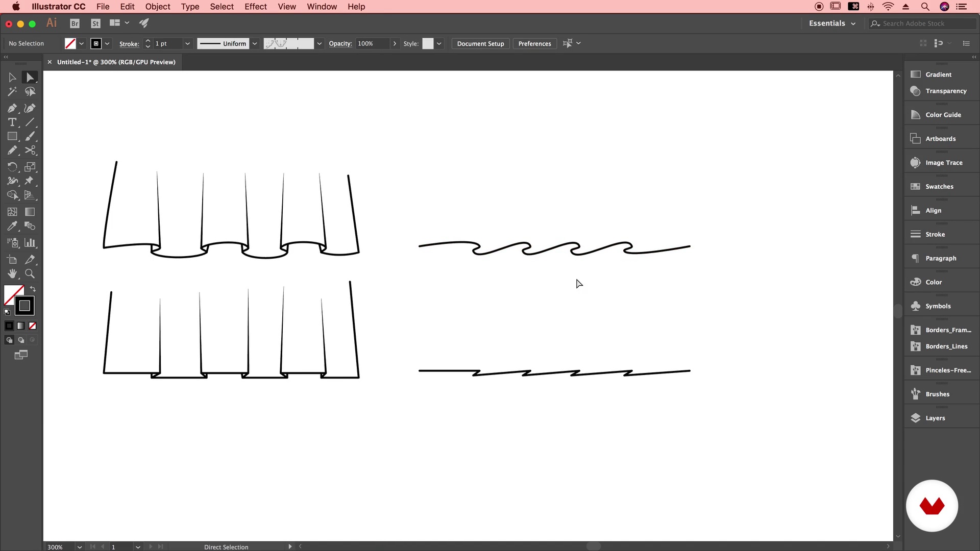Open stroke weight dropdown

point(187,44)
